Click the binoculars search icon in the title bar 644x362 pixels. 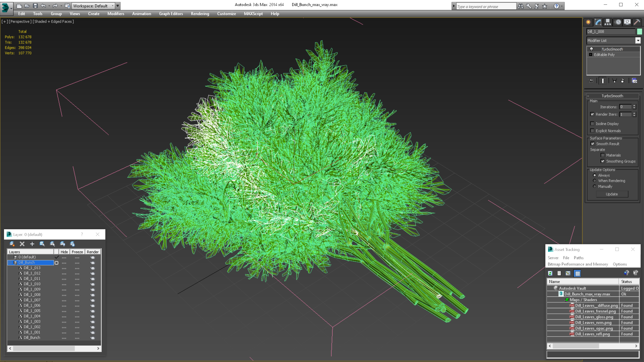pos(521,6)
